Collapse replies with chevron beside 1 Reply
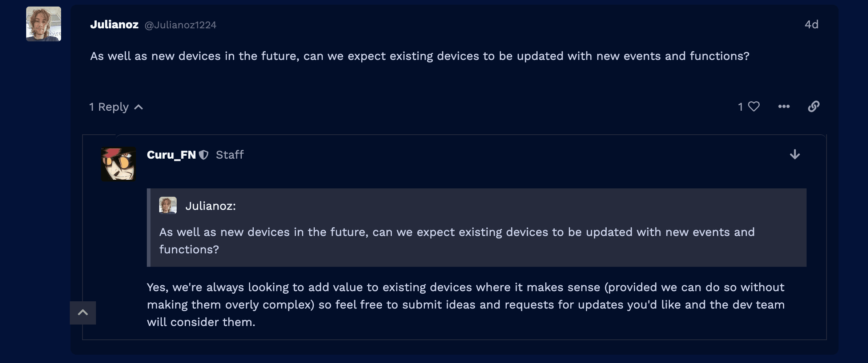 point(138,107)
